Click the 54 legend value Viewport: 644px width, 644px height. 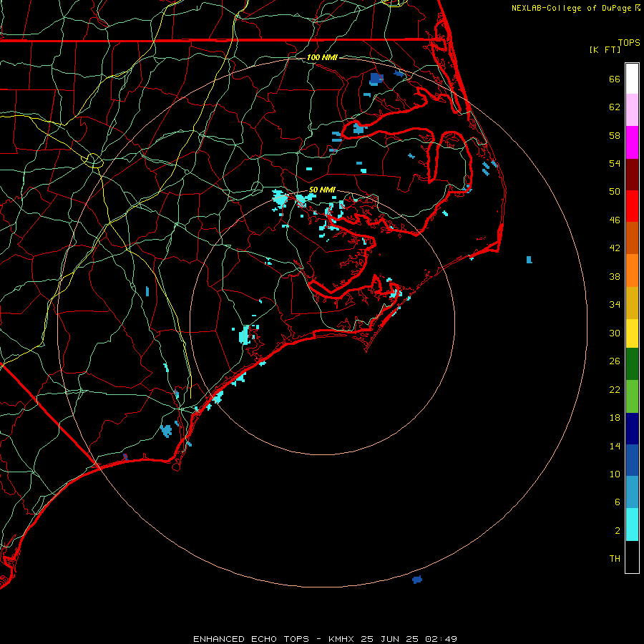point(615,163)
